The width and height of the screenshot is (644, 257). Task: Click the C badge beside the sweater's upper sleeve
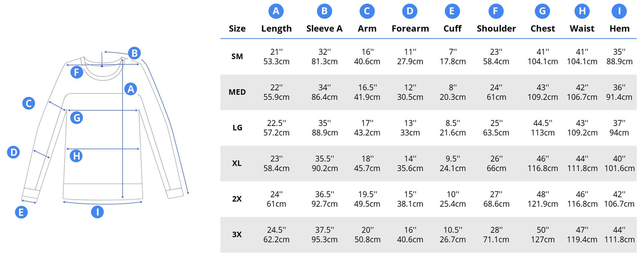pos(29,103)
